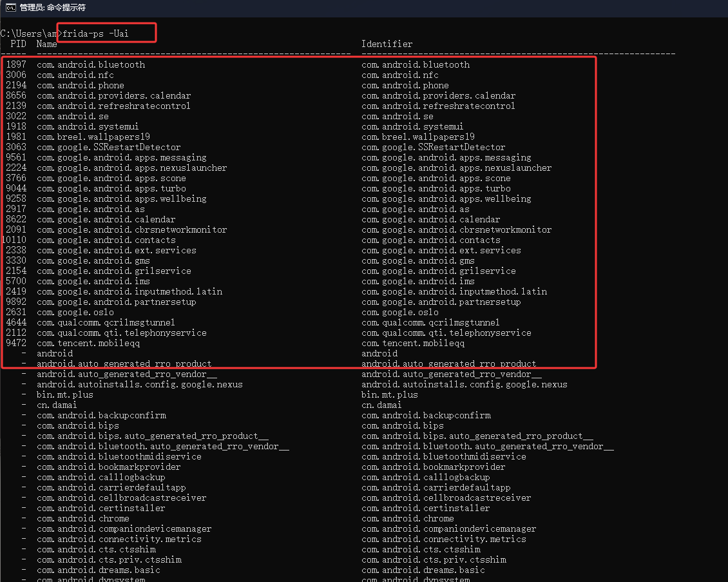Select PID 10110 of google contacts
The height and width of the screenshot is (582, 728).
[14, 240]
